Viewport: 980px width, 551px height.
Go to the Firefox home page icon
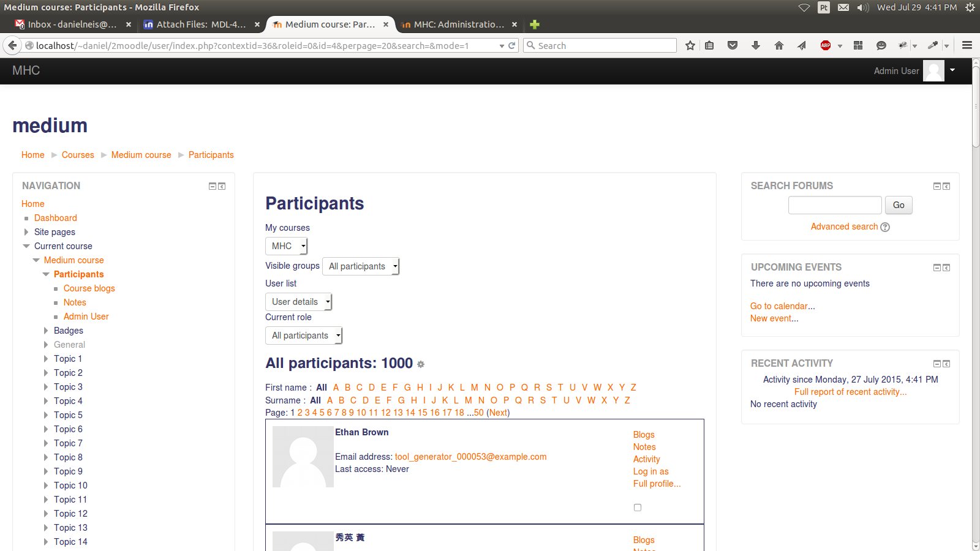(x=779, y=45)
